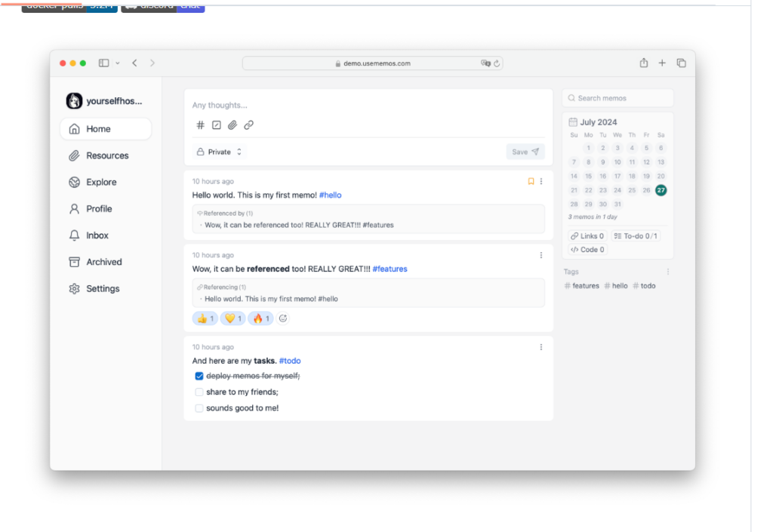Open the #features tag link in the memo

coord(390,269)
